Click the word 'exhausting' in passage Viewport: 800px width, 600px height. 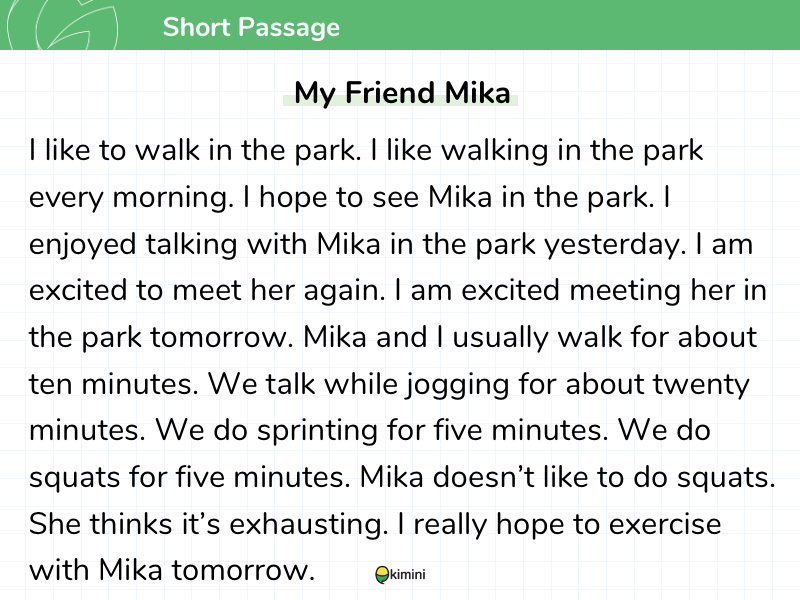(309, 524)
